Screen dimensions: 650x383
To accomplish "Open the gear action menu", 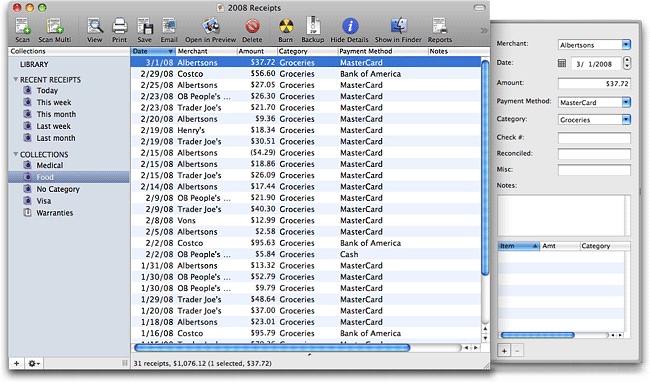I will 34,364.
